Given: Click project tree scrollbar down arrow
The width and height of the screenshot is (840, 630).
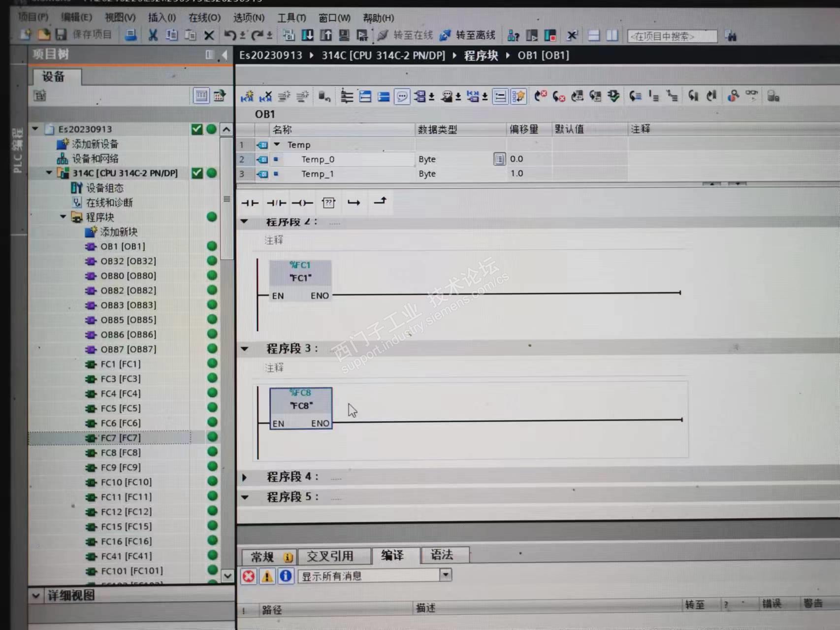Looking at the screenshot, I should click(227, 575).
